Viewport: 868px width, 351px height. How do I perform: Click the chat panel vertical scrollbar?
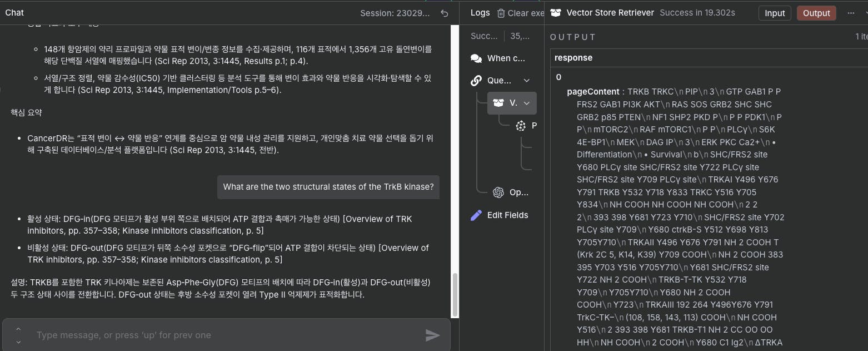click(x=455, y=295)
